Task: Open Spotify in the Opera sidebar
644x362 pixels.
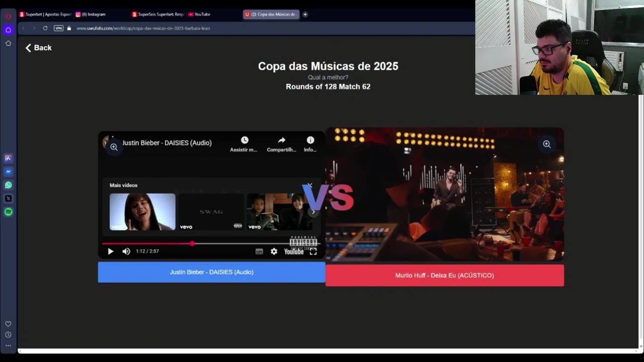Action: pyautogui.click(x=8, y=212)
